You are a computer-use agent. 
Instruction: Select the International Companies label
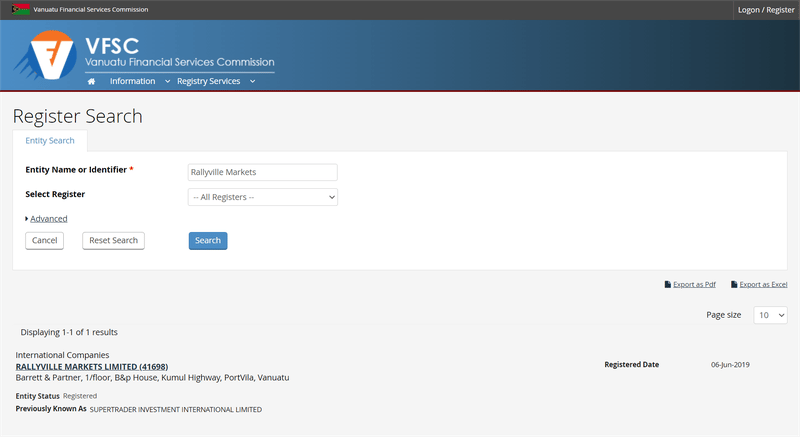click(62, 355)
